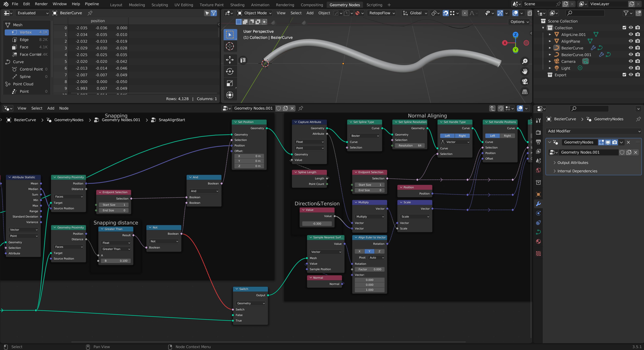This screenshot has width=644, height=350.
Task: Expand Output Attributes panel
Action: (x=572, y=163)
